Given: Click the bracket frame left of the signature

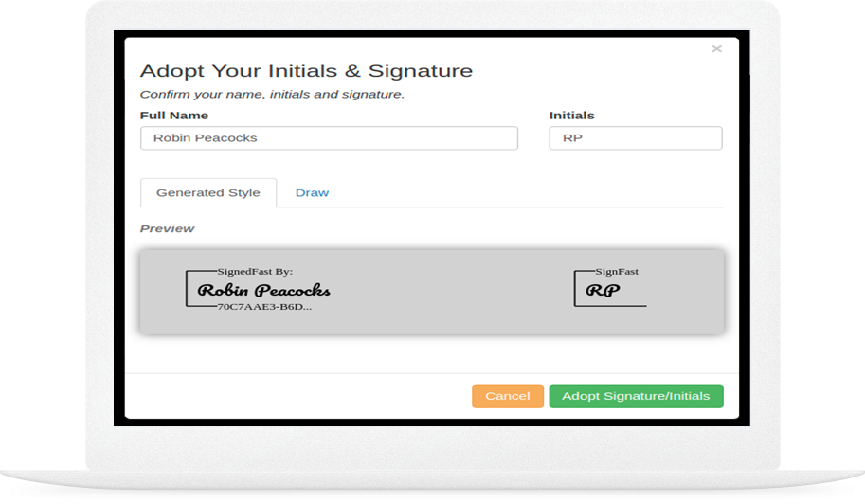Looking at the screenshot, I should pos(187,288).
